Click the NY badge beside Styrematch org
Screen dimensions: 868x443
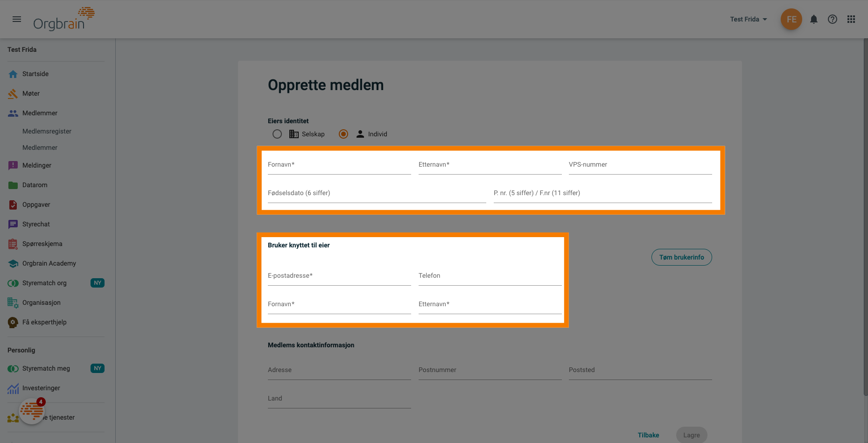(98, 283)
